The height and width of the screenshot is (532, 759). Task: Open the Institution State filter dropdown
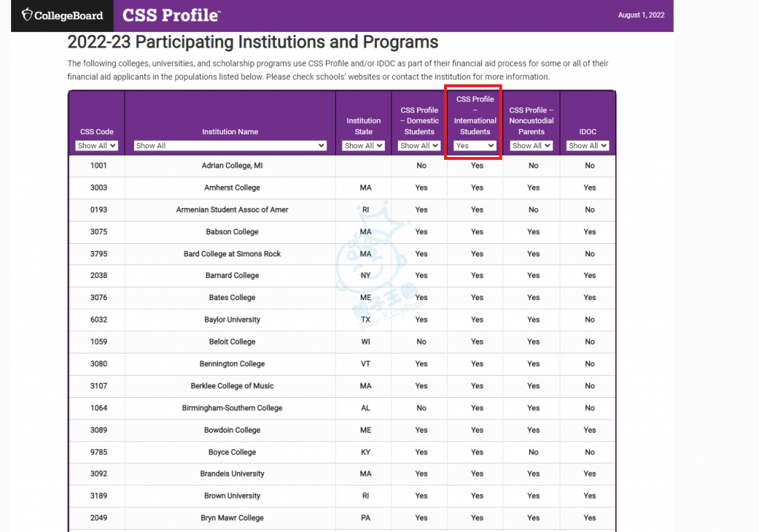click(363, 145)
